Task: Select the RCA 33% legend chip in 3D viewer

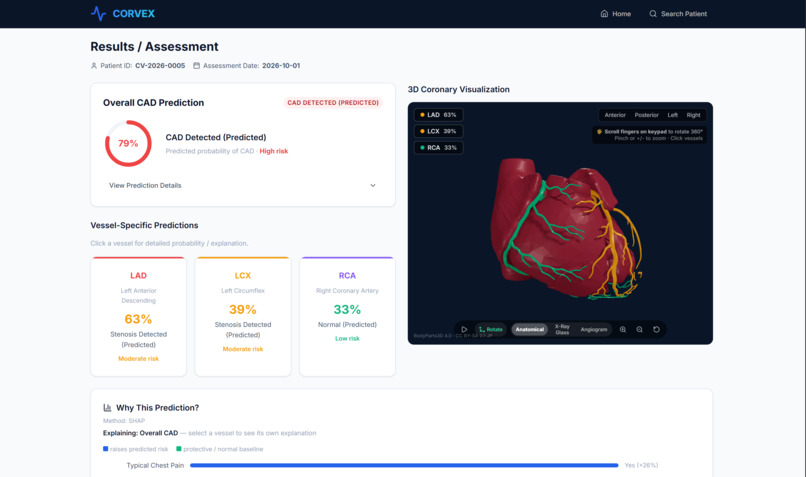Action: (x=438, y=148)
